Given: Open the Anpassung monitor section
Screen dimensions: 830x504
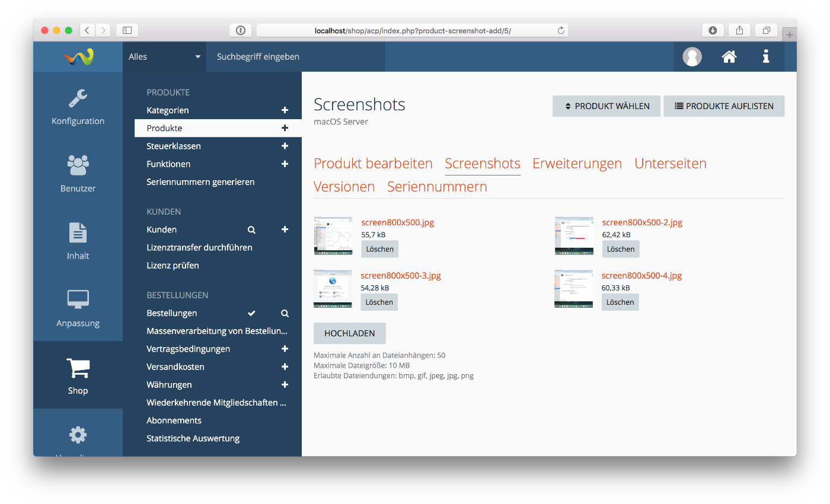Looking at the screenshot, I should pos(78,308).
